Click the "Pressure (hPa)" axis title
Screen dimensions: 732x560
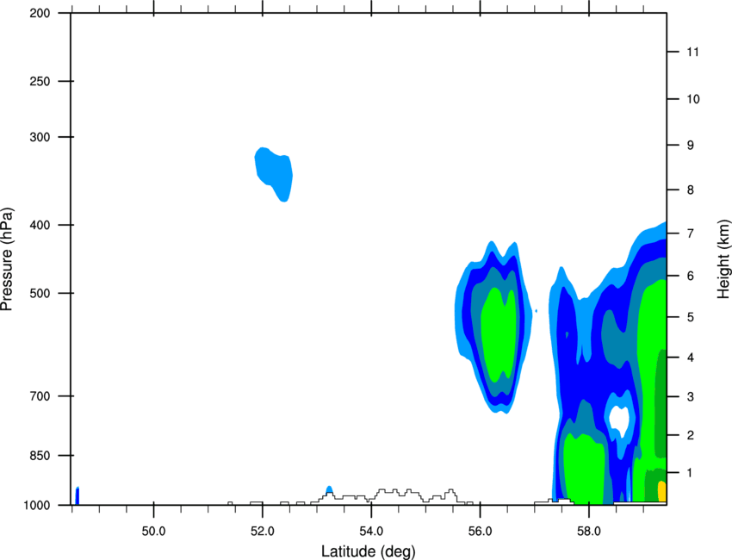pyautogui.click(x=7, y=259)
